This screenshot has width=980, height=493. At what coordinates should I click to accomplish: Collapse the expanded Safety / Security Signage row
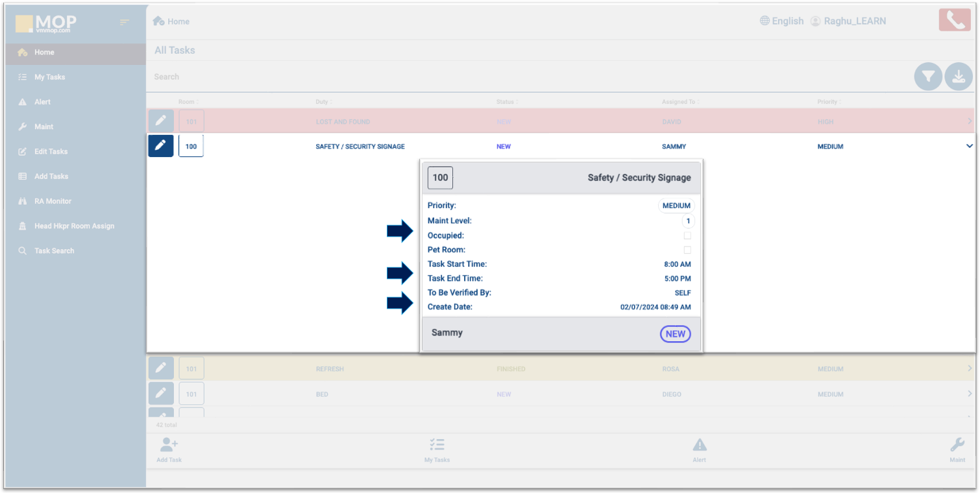(969, 147)
